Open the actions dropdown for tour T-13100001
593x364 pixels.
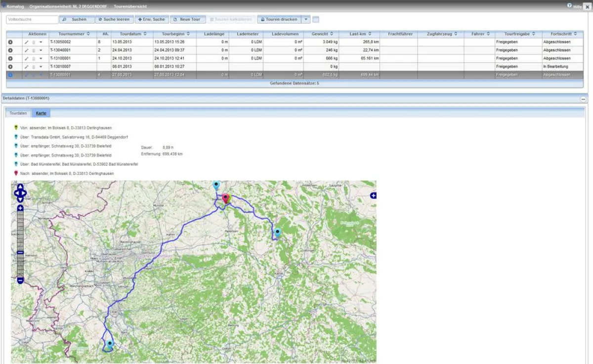(x=40, y=58)
